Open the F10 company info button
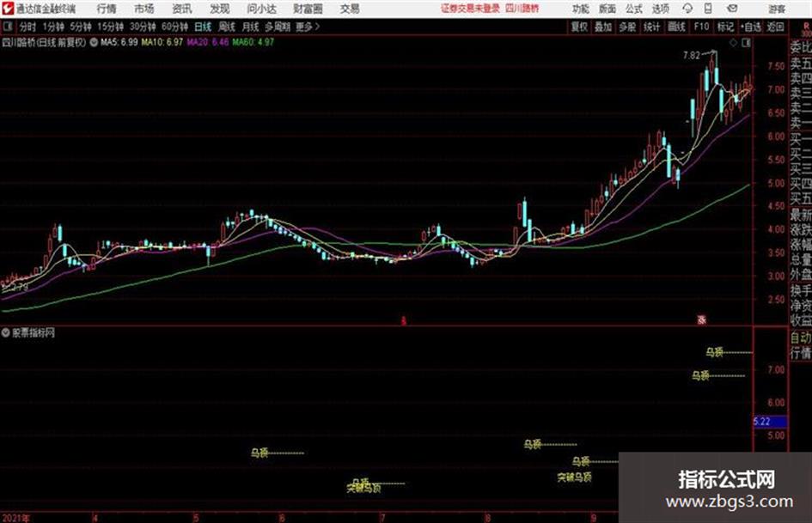Screen dimensions: 812x523 click(x=702, y=27)
